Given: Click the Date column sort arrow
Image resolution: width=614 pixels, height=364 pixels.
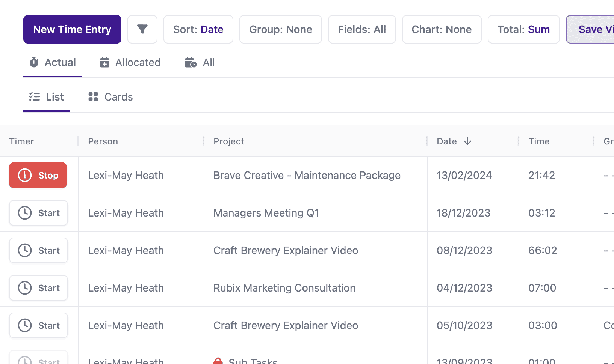Looking at the screenshot, I should [x=467, y=141].
